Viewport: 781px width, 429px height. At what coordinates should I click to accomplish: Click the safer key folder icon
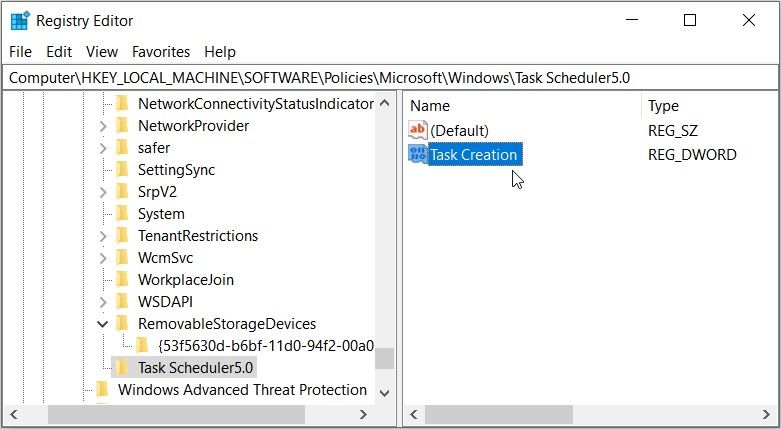pos(123,148)
